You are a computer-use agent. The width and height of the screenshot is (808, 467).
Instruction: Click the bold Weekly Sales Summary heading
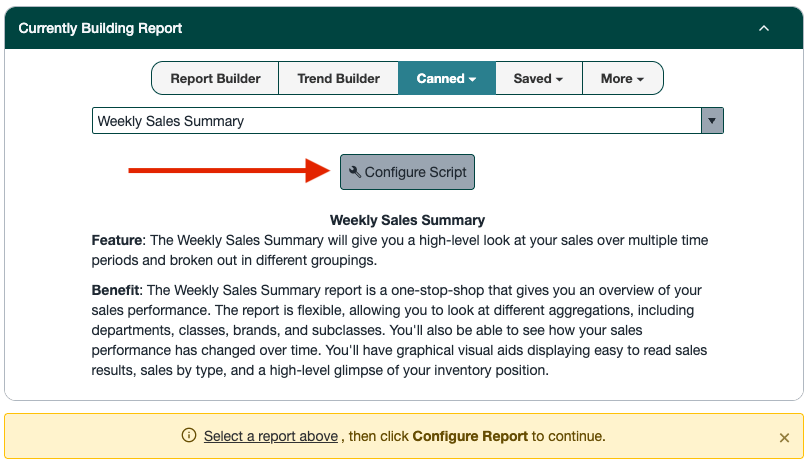click(407, 220)
